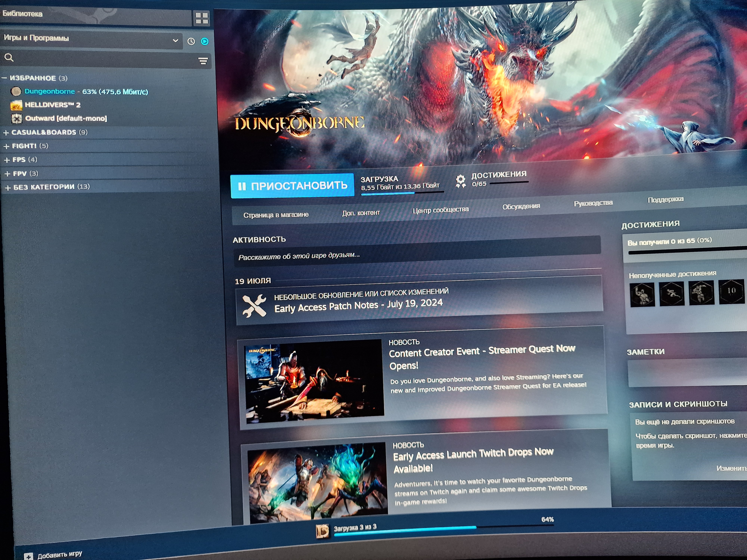
Task: Select Dungeonborne in the favorites list
Action: [49, 91]
